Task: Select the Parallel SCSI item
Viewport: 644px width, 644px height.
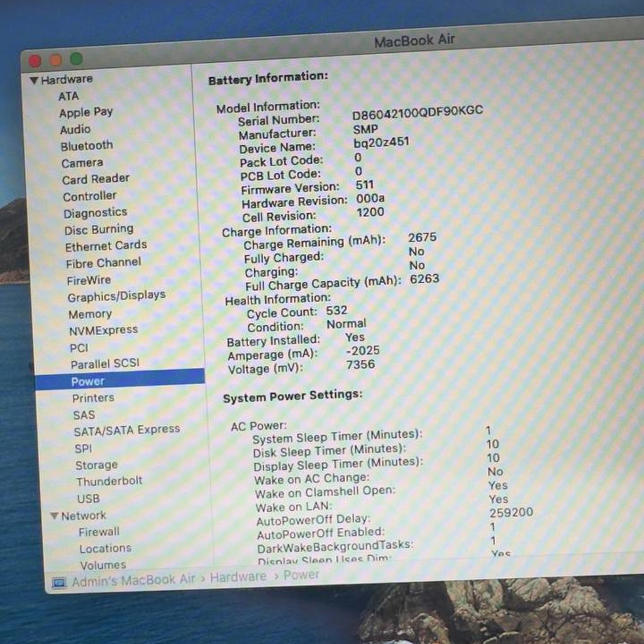Action: click(x=105, y=364)
